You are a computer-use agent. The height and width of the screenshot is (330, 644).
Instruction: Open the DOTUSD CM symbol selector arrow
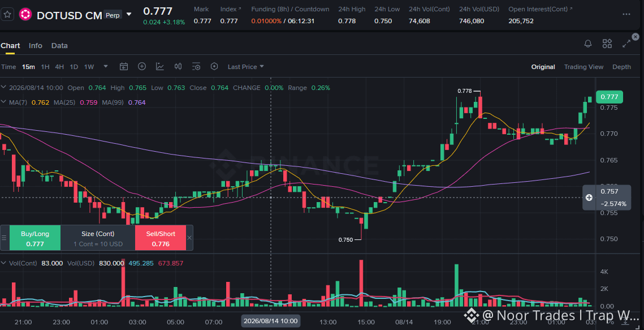pos(129,14)
